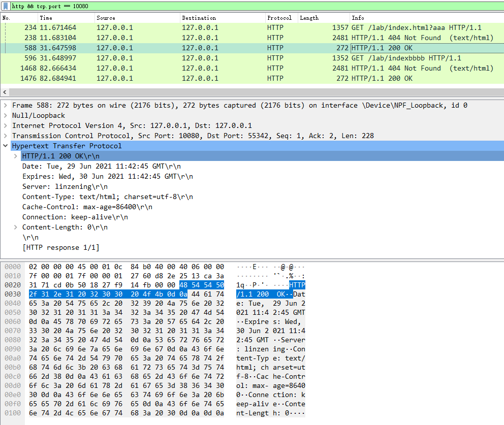Sort packets by the Protocol column header
This screenshot has height=425, width=504.
[279, 18]
